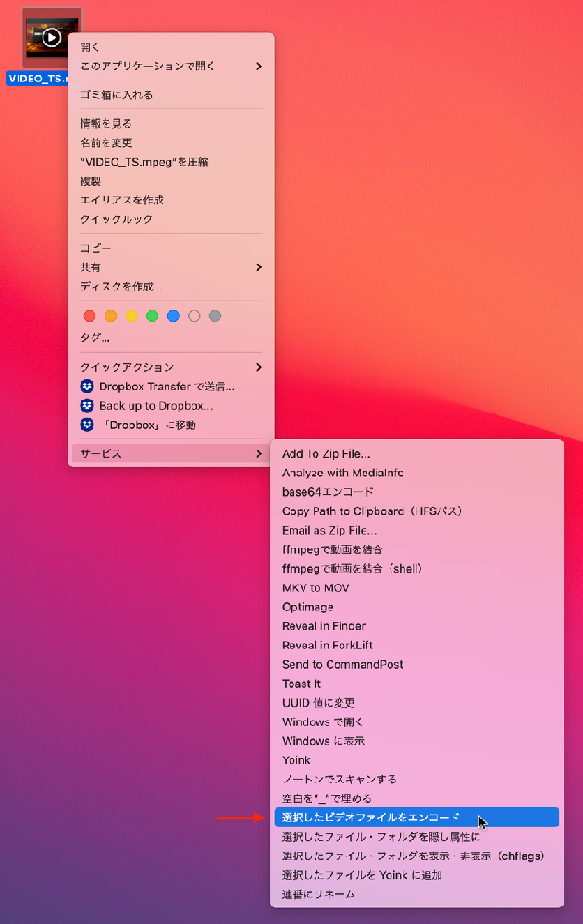The image size is (583, 924).
Task: Click Dropbox icon beside Dropbox Transfer で送信
Action: click(x=87, y=387)
